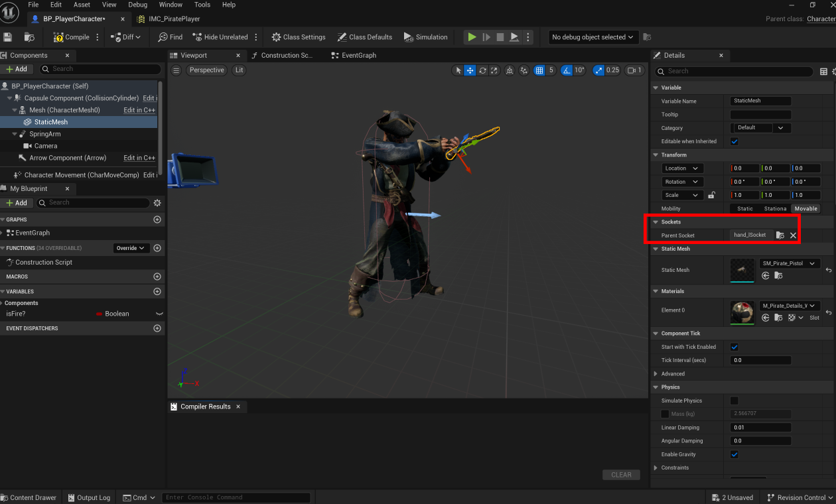Use selected asset arrow for Static Mesh

coord(766,276)
